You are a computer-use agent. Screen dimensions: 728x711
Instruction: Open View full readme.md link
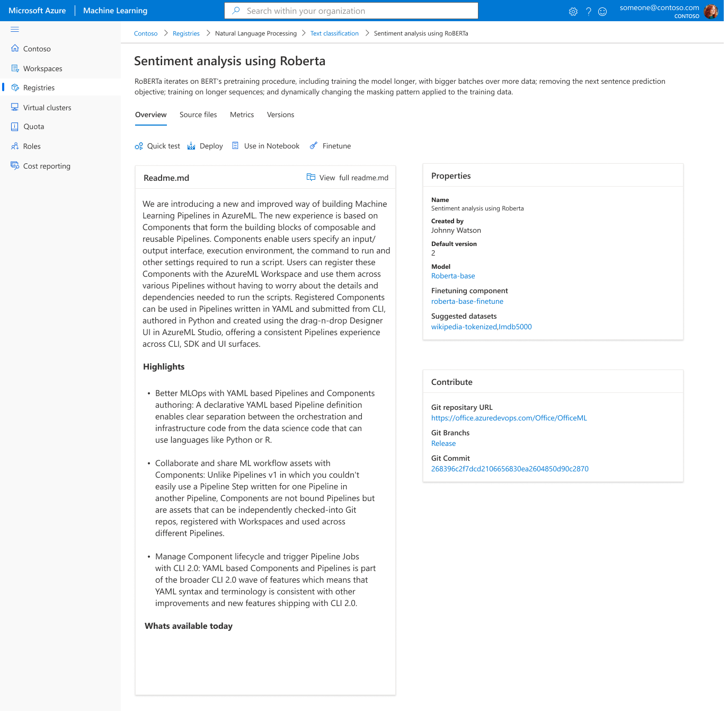click(x=354, y=178)
